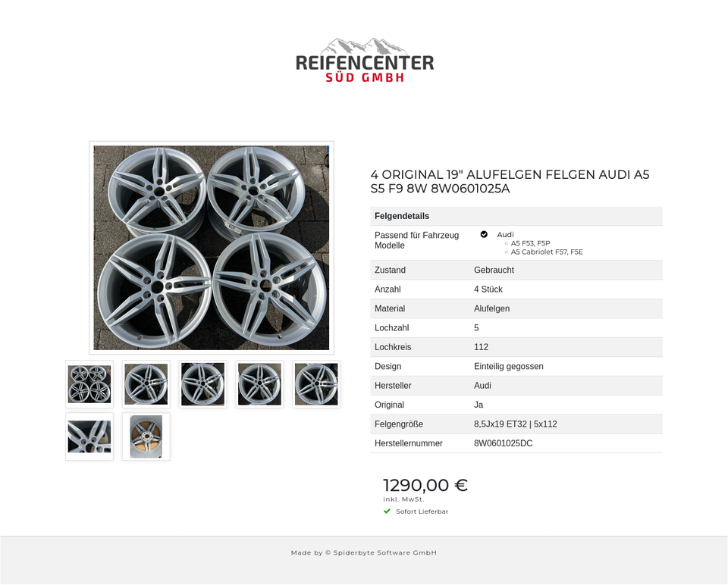Click the circle bullet beside A5 F53, F5P
The image size is (728, 585).
tap(506, 243)
